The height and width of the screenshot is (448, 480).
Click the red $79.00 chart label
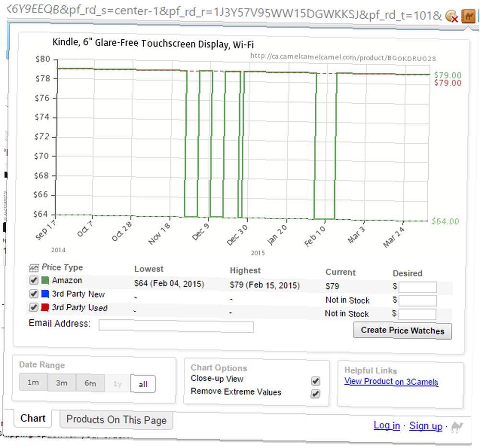(x=447, y=83)
